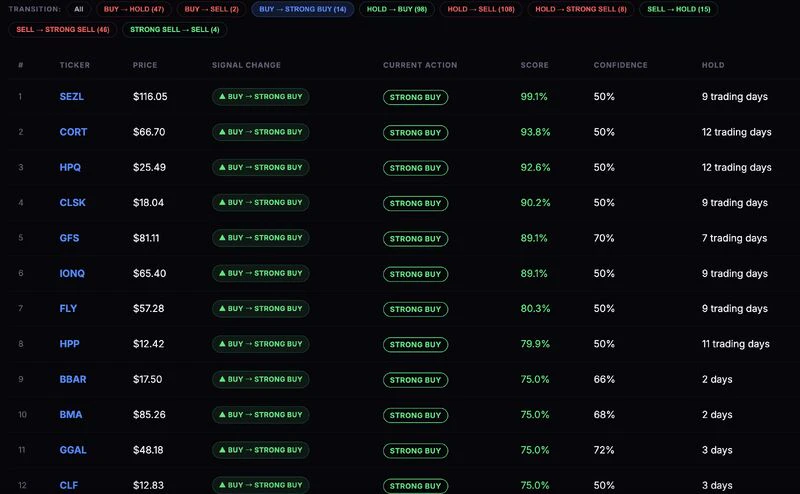Select the $12.42 price cell

click(148, 344)
